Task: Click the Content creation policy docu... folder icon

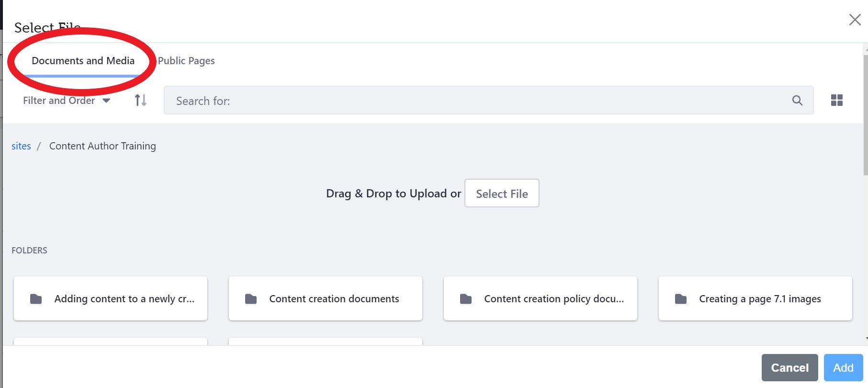Action: point(466,299)
